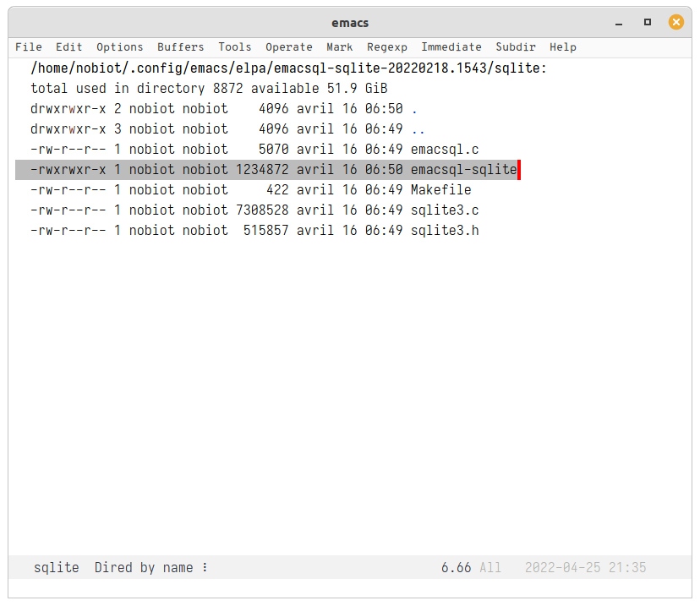This screenshot has height=606, width=700.
Task: Open the emacsql.c file entry
Action: coord(445,149)
